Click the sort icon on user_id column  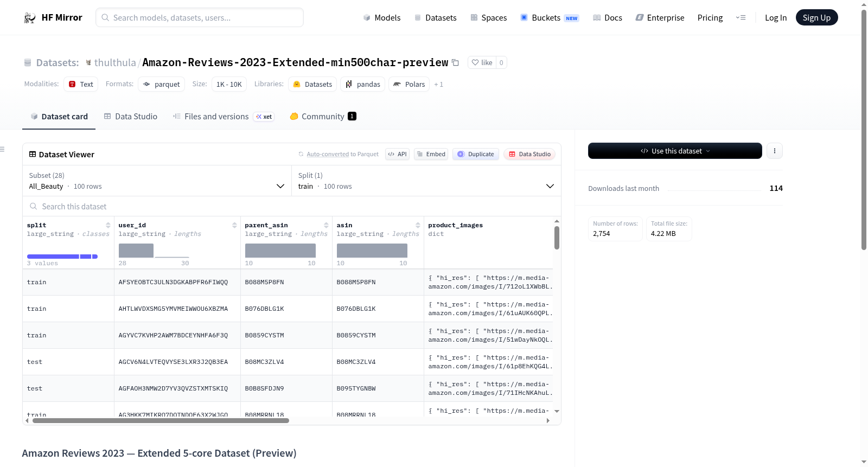point(234,225)
